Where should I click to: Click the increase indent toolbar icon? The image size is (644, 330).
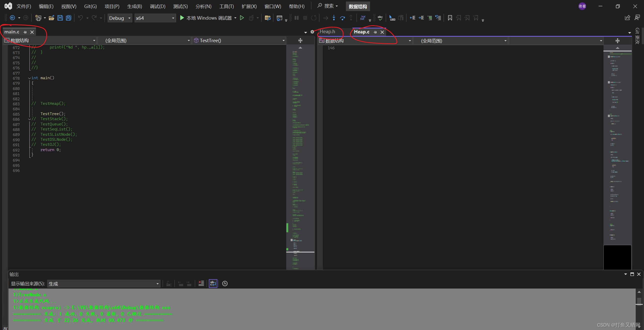pyautogui.click(x=421, y=18)
